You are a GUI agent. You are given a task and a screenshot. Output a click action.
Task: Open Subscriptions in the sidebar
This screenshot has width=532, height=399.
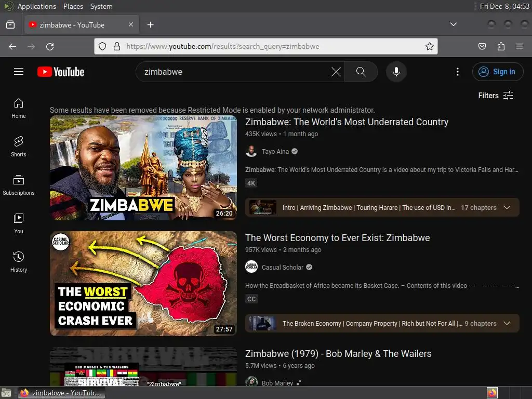19,185
